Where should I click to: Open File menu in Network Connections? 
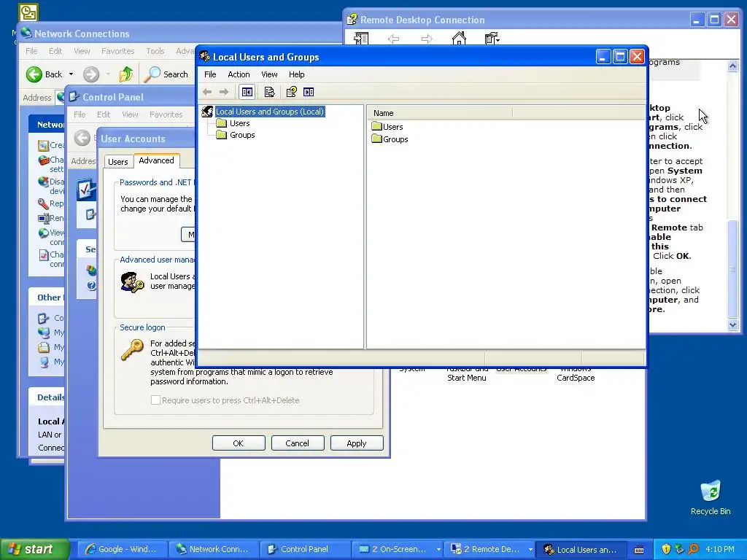(31, 51)
